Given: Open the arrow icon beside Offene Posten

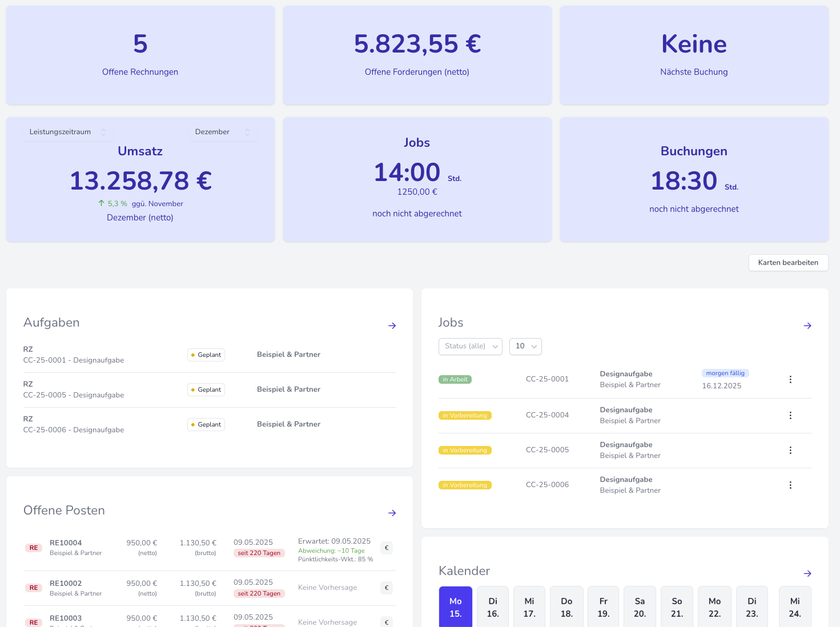Looking at the screenshot, I should [392, 513].
